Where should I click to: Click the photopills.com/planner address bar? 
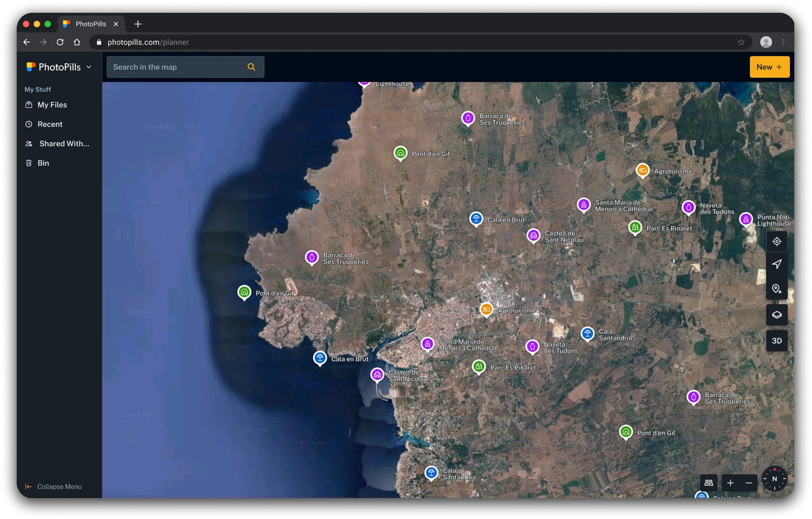420,42
